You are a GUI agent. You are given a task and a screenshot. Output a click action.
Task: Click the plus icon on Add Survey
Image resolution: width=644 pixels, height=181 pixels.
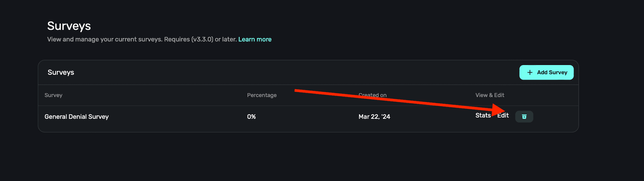(530, 72)
